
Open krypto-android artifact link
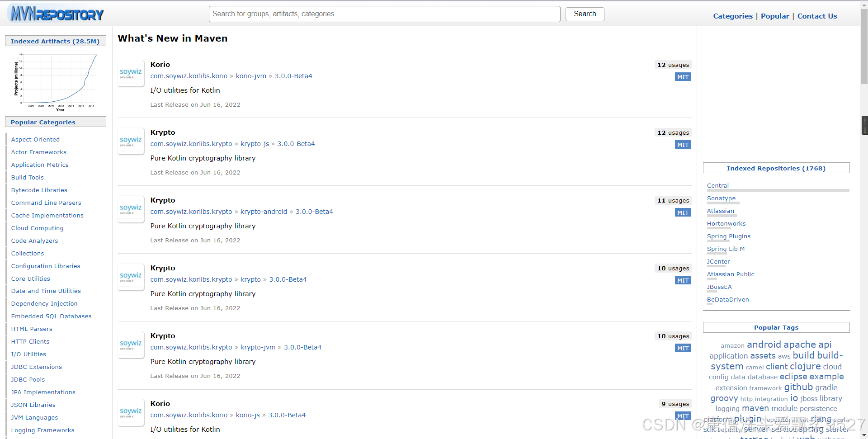tap(264, 212)
